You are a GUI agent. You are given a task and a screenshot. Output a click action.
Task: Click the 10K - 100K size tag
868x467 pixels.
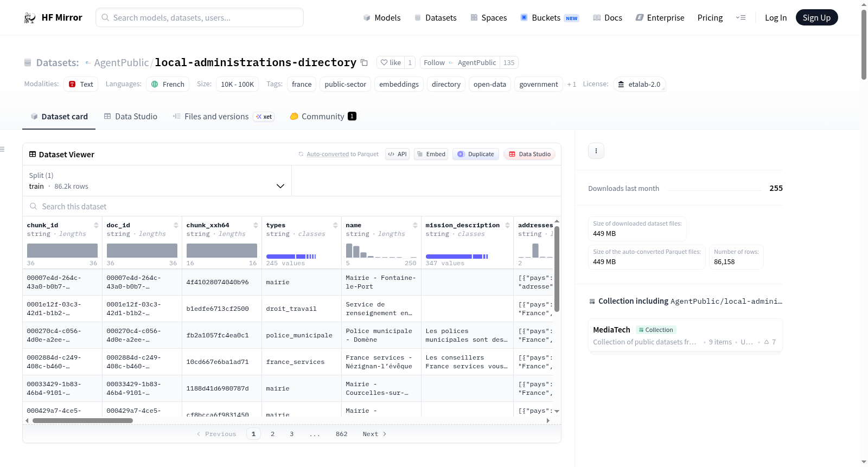pyautogui.click(x=237, y=85)
